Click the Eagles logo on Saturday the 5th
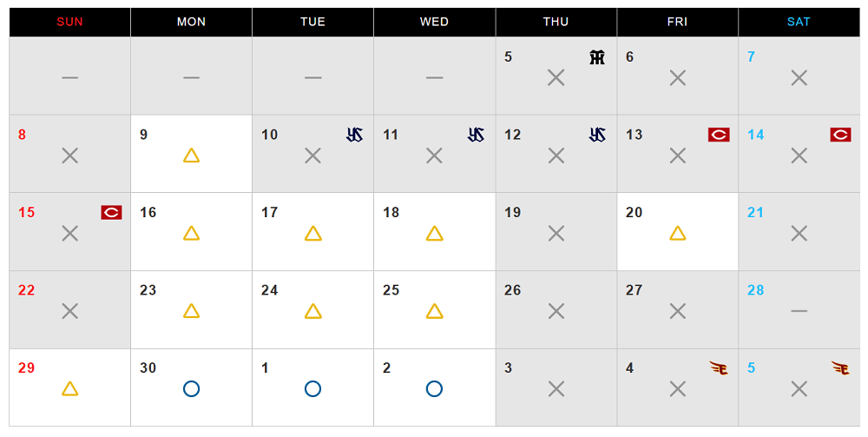 pyautogui.click(x=840, y=368)
